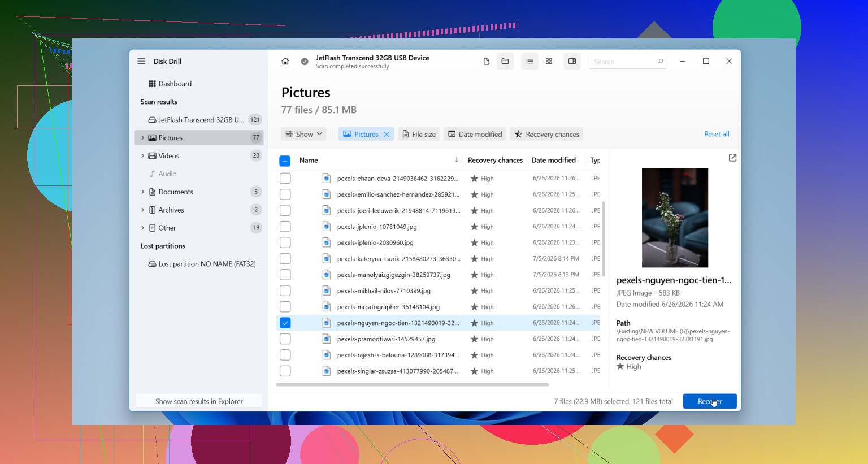Expand the Archives tree node

pos(142,210)
